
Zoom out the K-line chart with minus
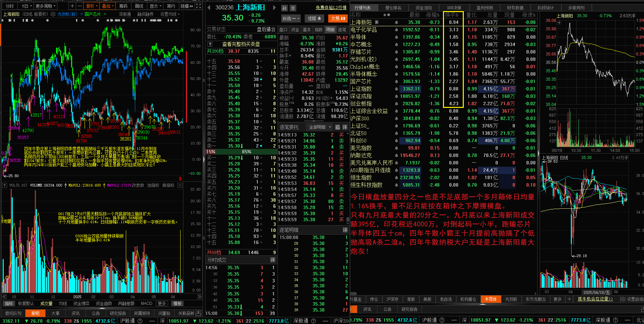click(x=79, y=6)
